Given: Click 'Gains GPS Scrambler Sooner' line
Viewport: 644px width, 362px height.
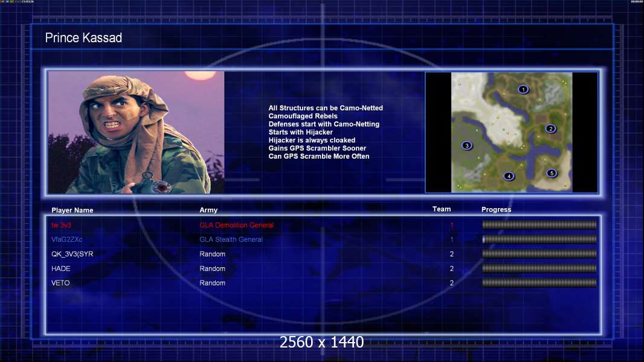Looking at the screenshot, I should click(318, 148).
